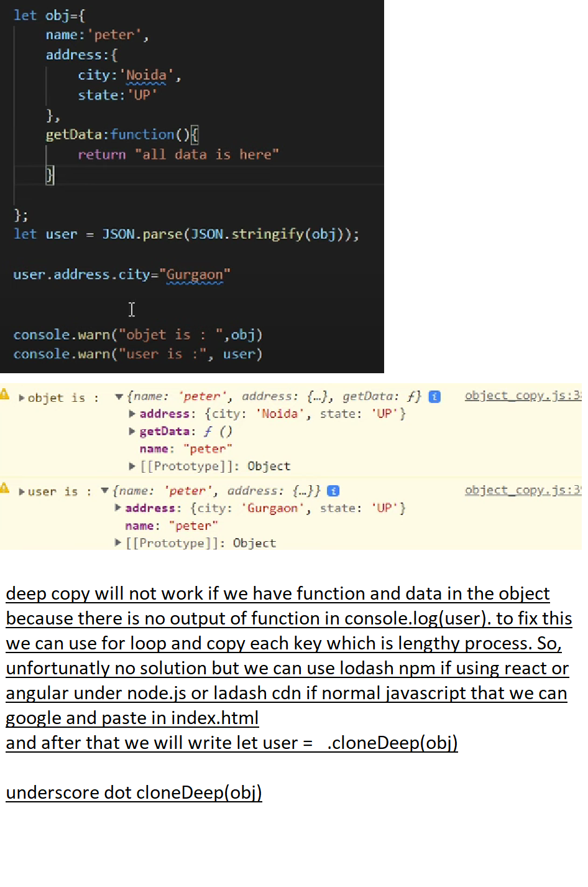
Task: Expand the stack arrow before 'user is :'
Action: 22,492
